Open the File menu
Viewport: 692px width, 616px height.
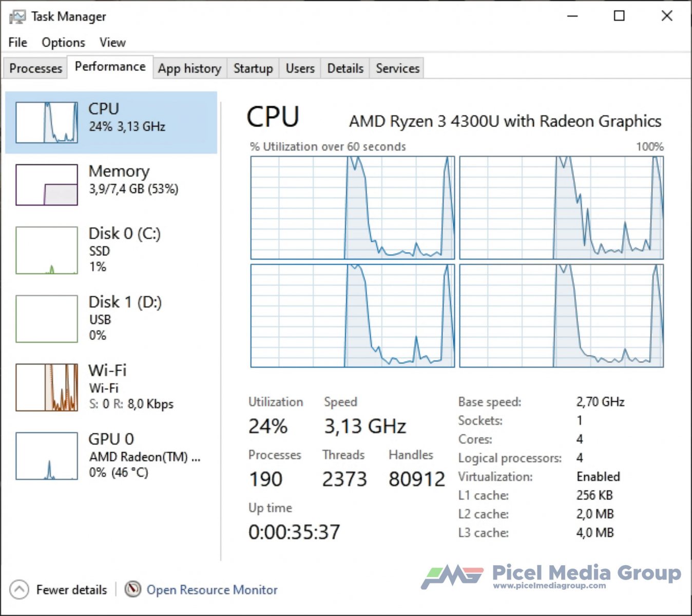[x=18, y=43]
